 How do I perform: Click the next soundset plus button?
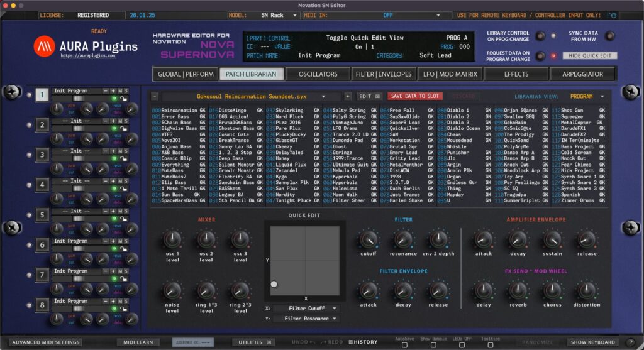coord(347,96)
